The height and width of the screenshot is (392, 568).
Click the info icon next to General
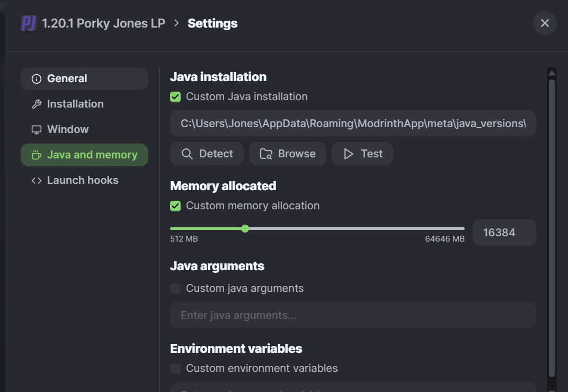pyautogui.click(x=36, y=79)
